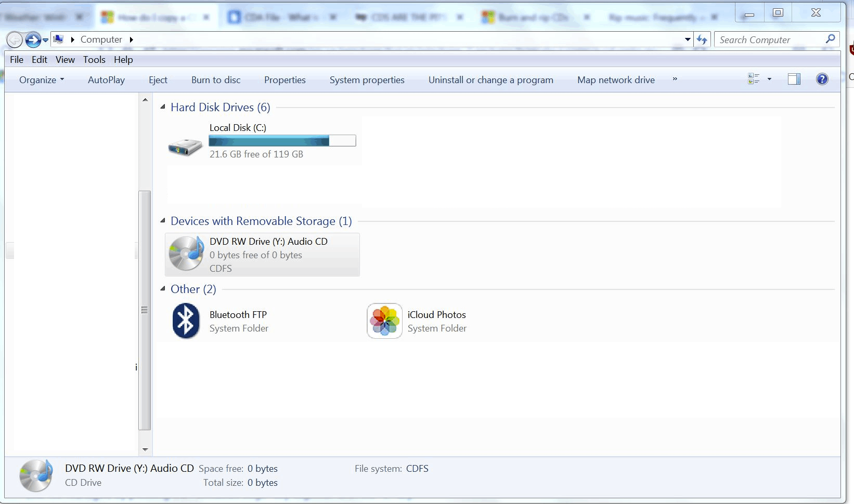Open System properties

pyautogui.click(x=367, y=80)
